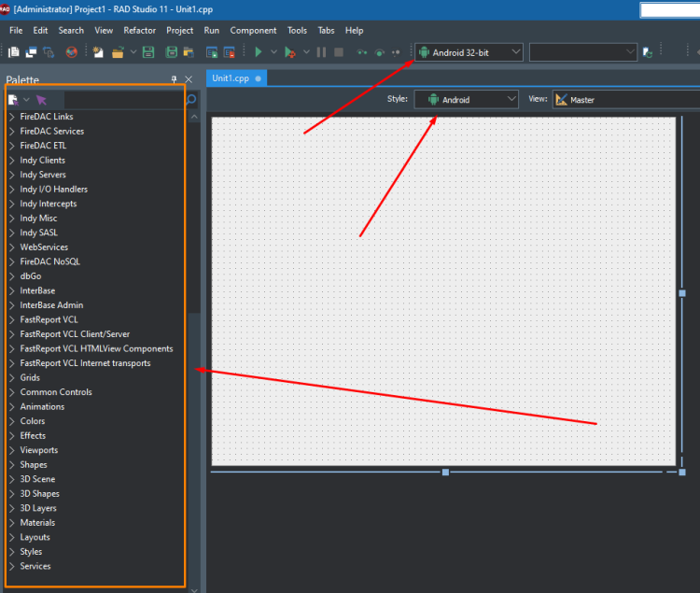This screenshot has width=700, height=593.
Task: Click the form's bottom-right resize handle
Action: (682, 472)
